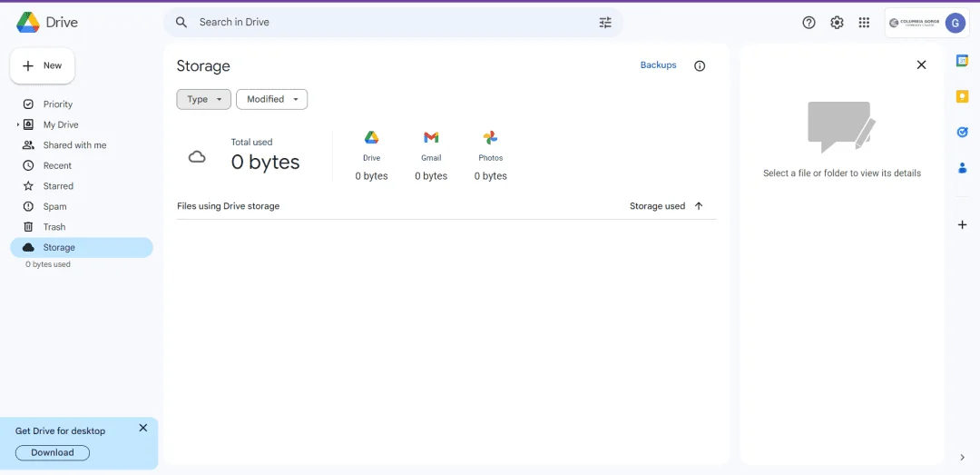Open Google Drive home via the Drive logo

(x=47, y=23)
